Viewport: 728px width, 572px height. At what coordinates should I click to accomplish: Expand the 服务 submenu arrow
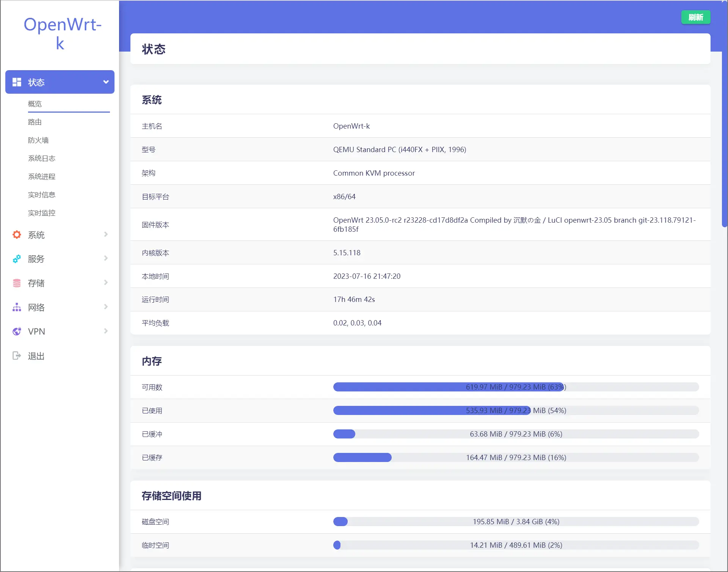pos(106,258)
